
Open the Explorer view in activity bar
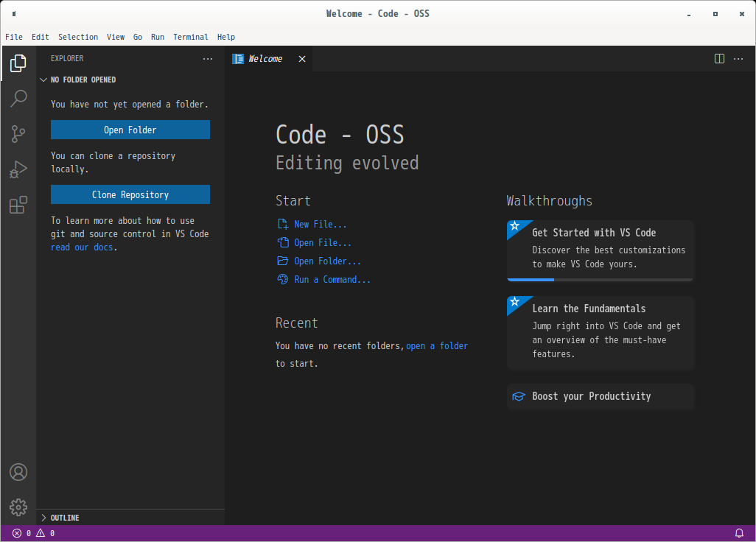coord(18,63)
